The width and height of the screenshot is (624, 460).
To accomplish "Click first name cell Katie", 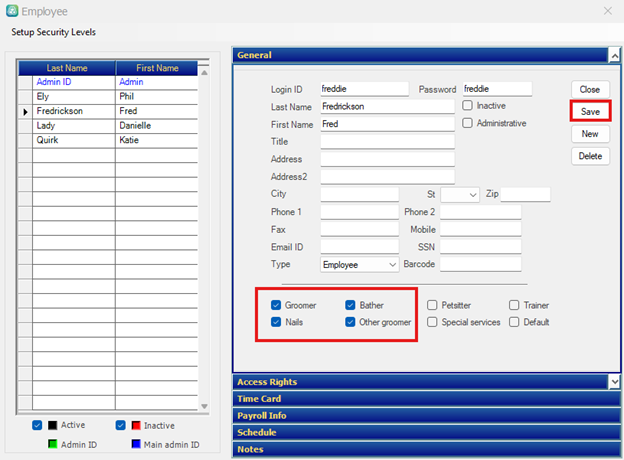I will 156,140.
